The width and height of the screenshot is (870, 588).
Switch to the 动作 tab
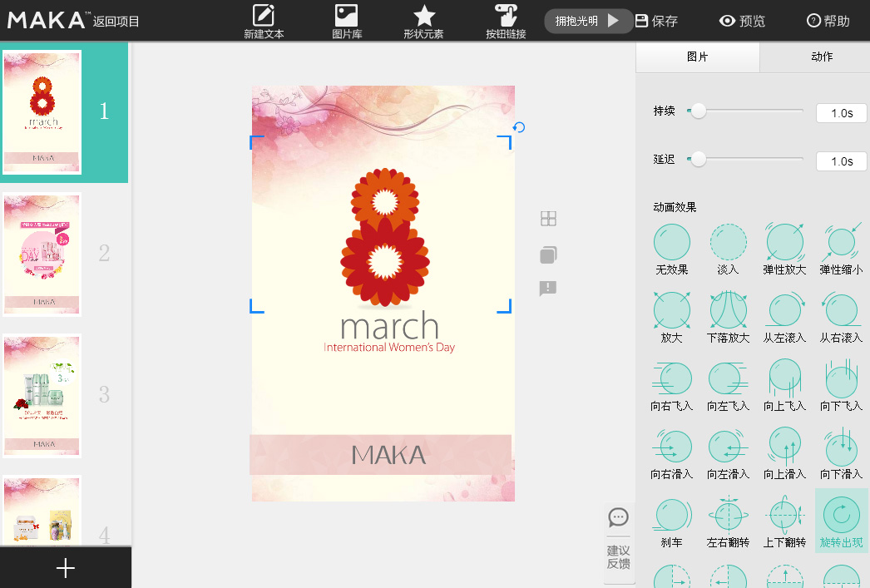click(x=821, y=57)
